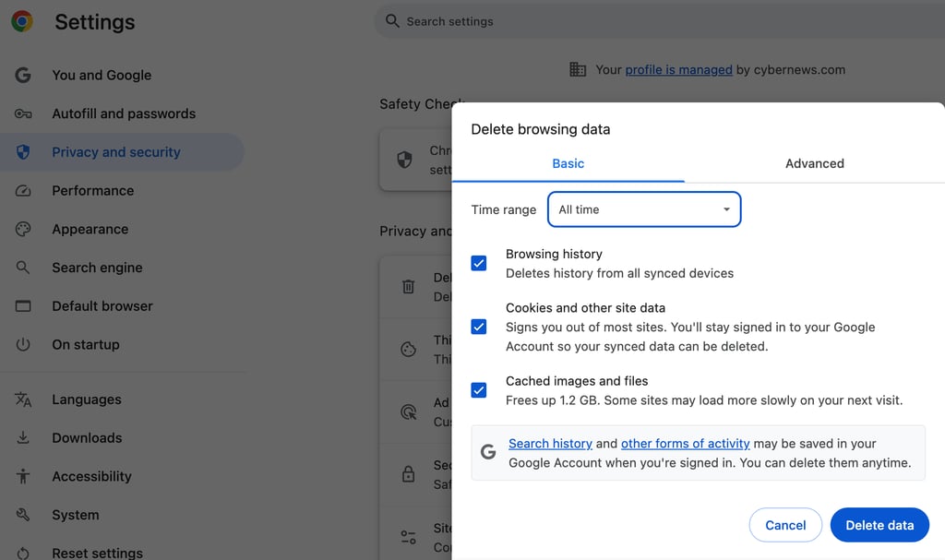
Task: Click the wrench icon for System
Action: [23, 515]
